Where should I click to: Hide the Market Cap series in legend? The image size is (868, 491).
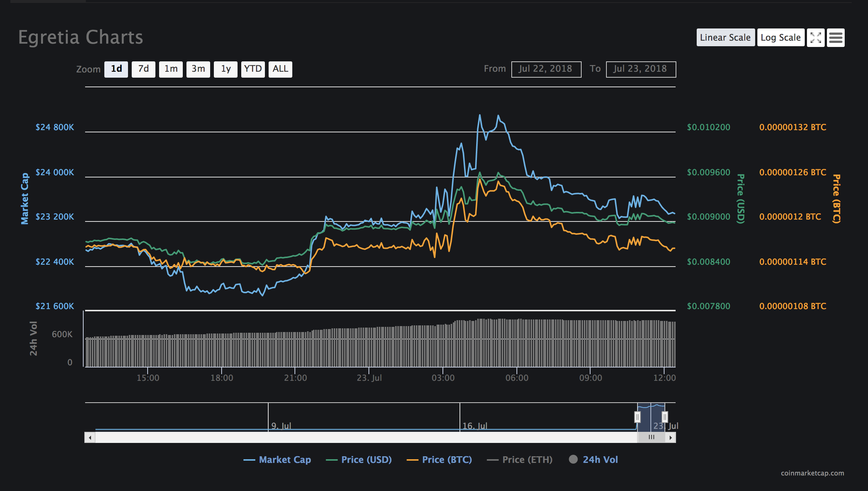pyautogui.click(x=277, y=460)
